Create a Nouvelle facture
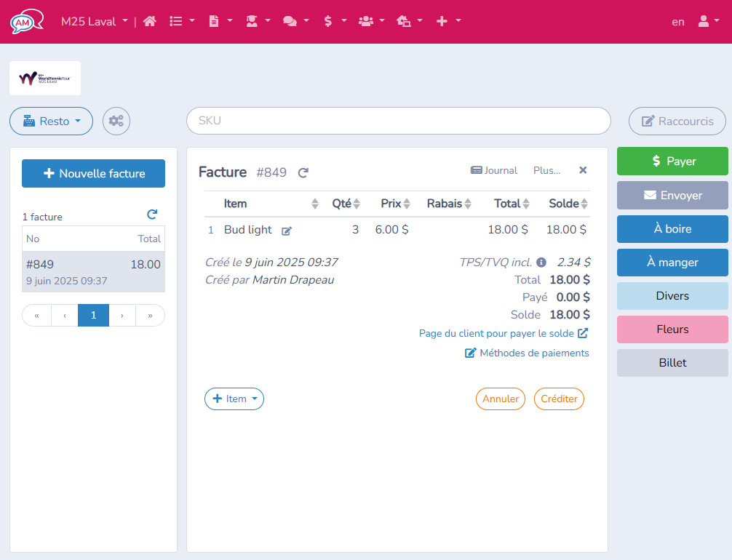The width and height of the screenshot is (732, 560). [93, 174]
